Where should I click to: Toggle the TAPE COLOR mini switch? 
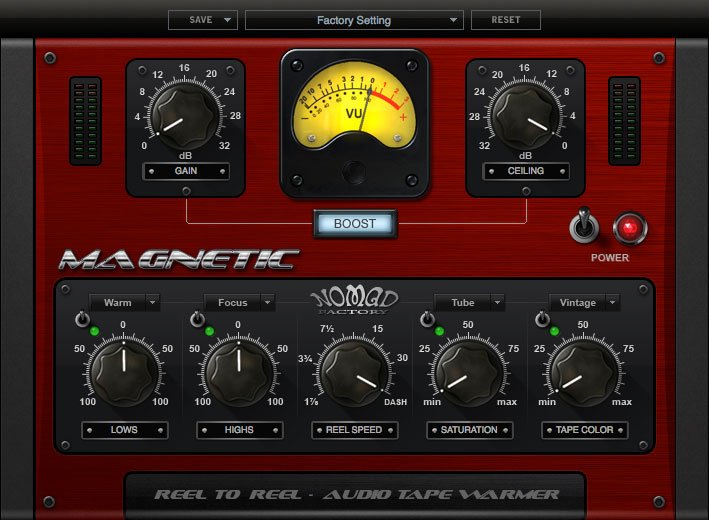pos(542,319)
